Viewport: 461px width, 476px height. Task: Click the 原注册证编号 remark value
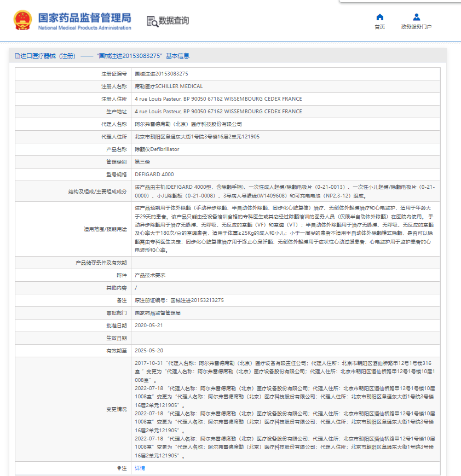point(179,300)
